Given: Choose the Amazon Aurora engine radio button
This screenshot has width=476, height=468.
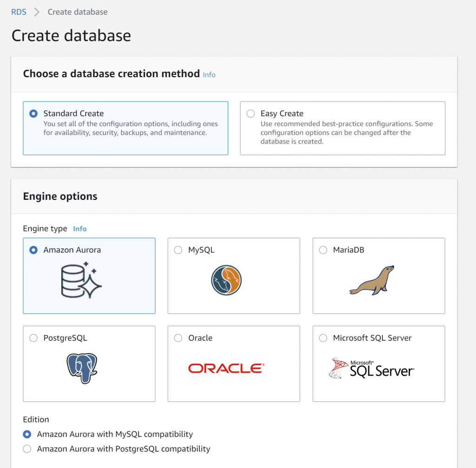Looking at the screenshot, I should tap(33, 250).
